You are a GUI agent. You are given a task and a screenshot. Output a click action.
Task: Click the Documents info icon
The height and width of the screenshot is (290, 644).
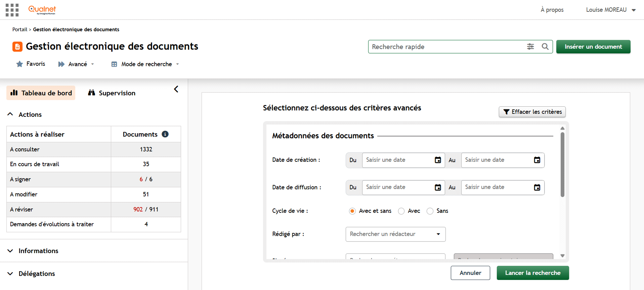coord(165,134)
